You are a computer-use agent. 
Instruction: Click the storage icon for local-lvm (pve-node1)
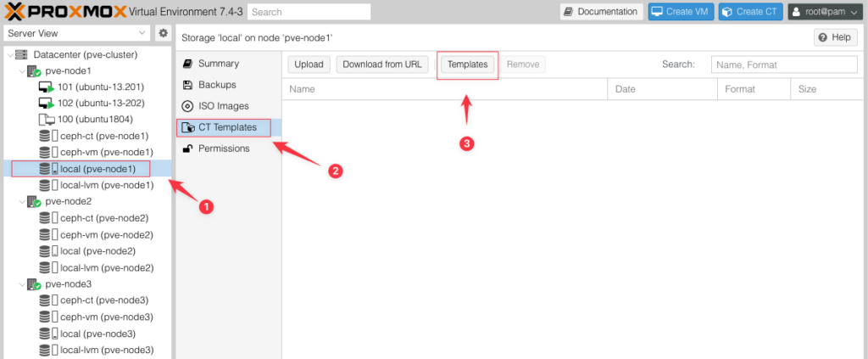coord(48,185)
